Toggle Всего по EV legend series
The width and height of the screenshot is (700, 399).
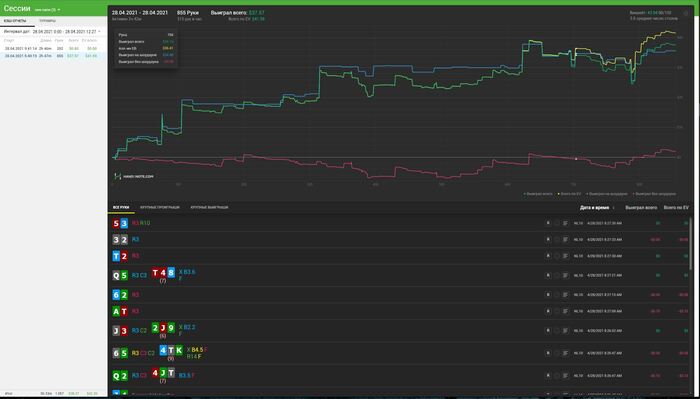coord(569,194)
